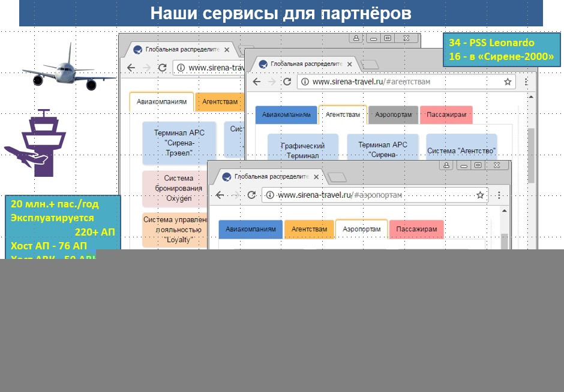Open the browser menu in the агентствам window
The height and width of the screenshot is (392, 564).
(x=526, y=82)
